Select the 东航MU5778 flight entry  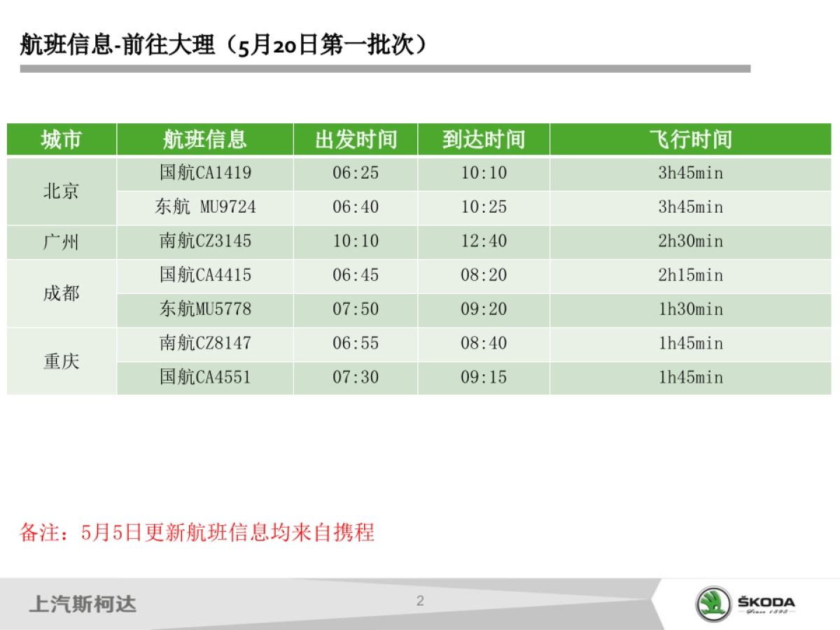pos(204,309)
